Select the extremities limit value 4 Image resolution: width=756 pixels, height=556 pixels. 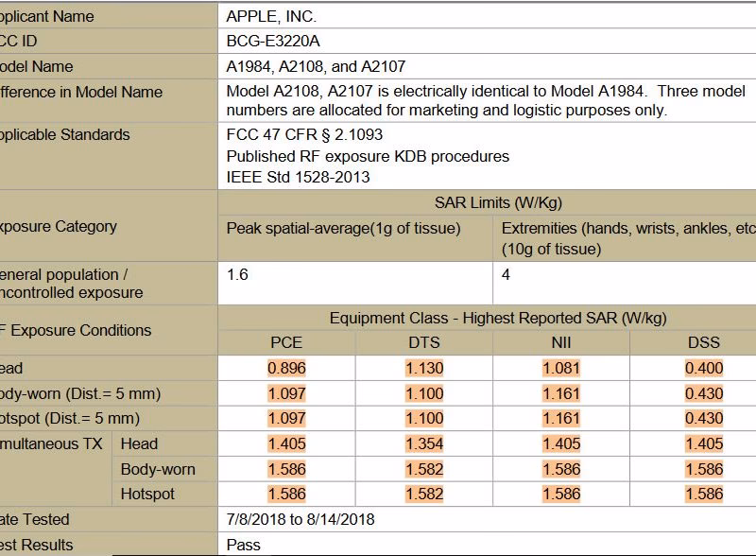pos(505,274)
